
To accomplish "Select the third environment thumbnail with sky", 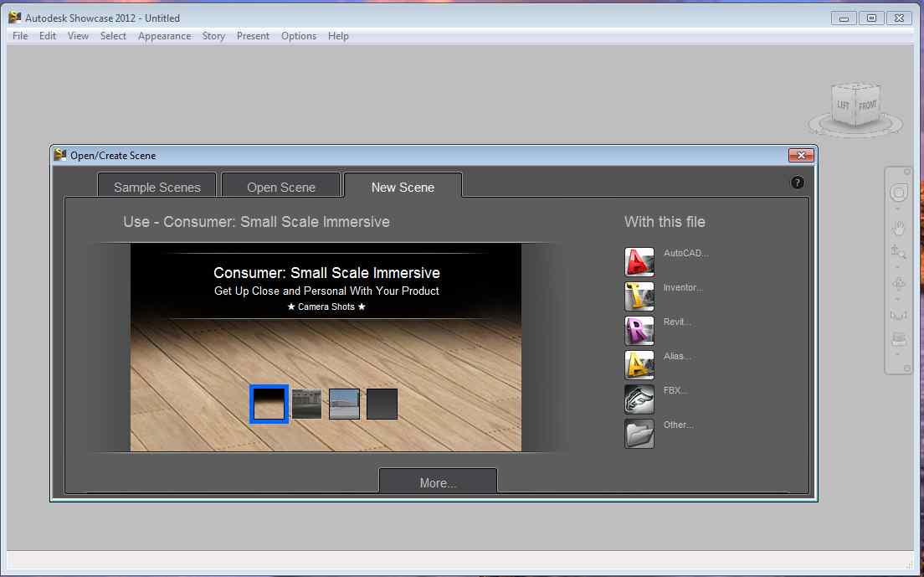I will pos(344,404).
